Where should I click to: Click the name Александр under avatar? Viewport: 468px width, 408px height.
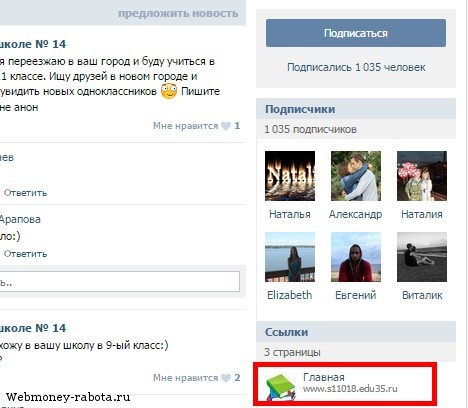(x=356, y=214)
